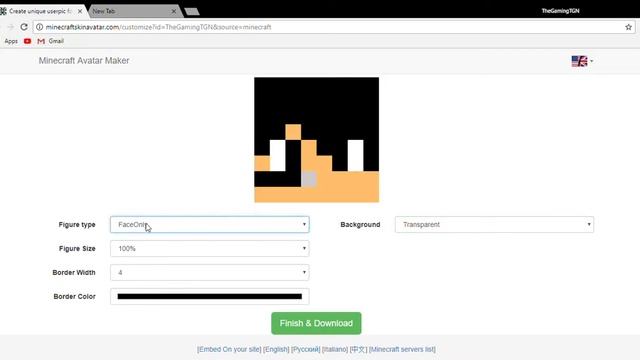Click the TheGamingTGN profile name
Viewport: 640px width, 360px height.
tap(560, 11)
